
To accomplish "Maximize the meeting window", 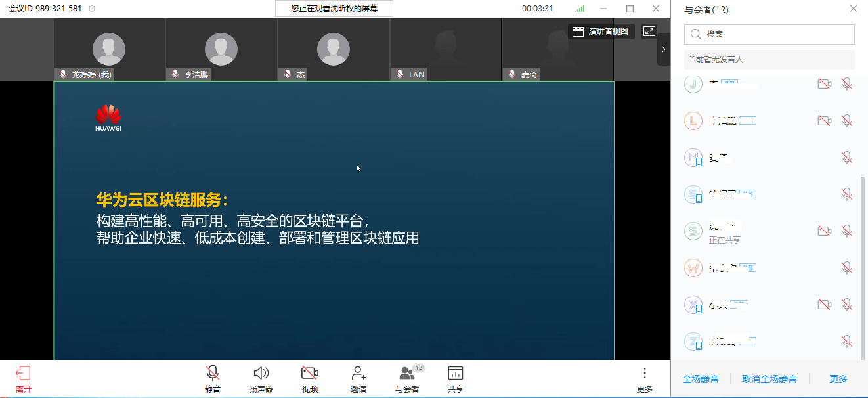I will (x=630, y=9).
